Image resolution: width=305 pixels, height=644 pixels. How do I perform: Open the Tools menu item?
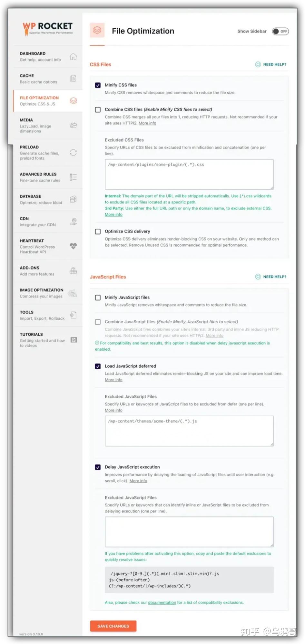point(27,312)
